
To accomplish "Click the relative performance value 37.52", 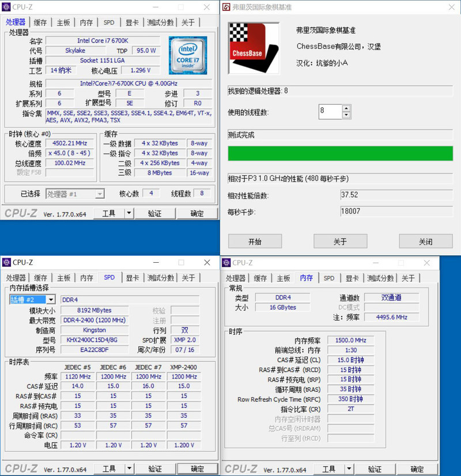I will pos(396,195).
